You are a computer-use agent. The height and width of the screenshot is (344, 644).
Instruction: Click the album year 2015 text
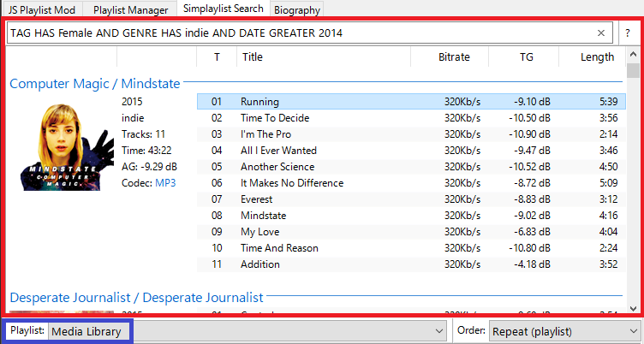(132, 101)
